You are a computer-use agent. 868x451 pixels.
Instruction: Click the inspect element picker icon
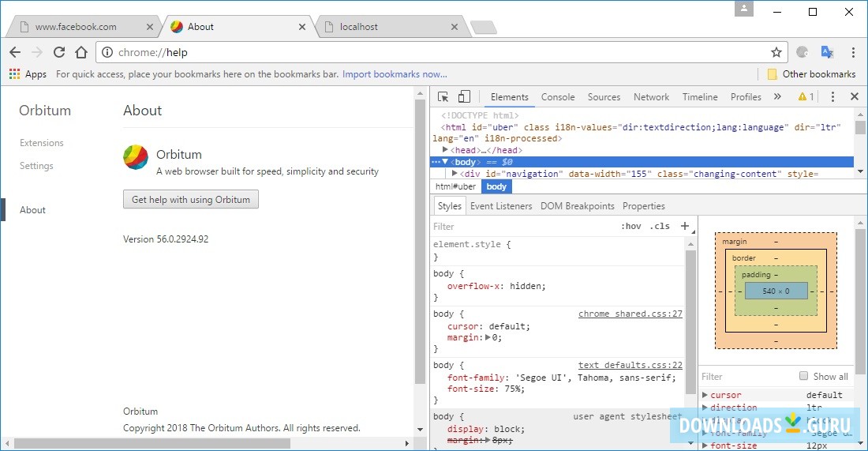pos(443,97)
